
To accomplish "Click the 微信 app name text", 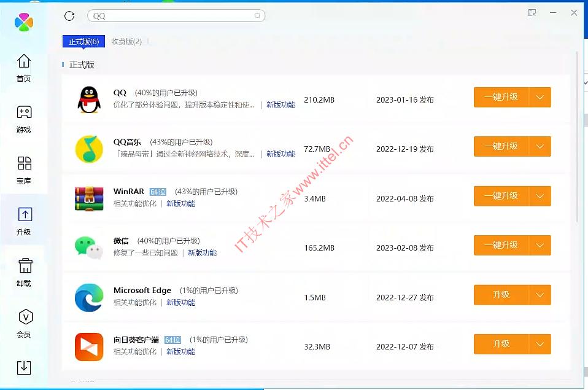I will (121, 241).
